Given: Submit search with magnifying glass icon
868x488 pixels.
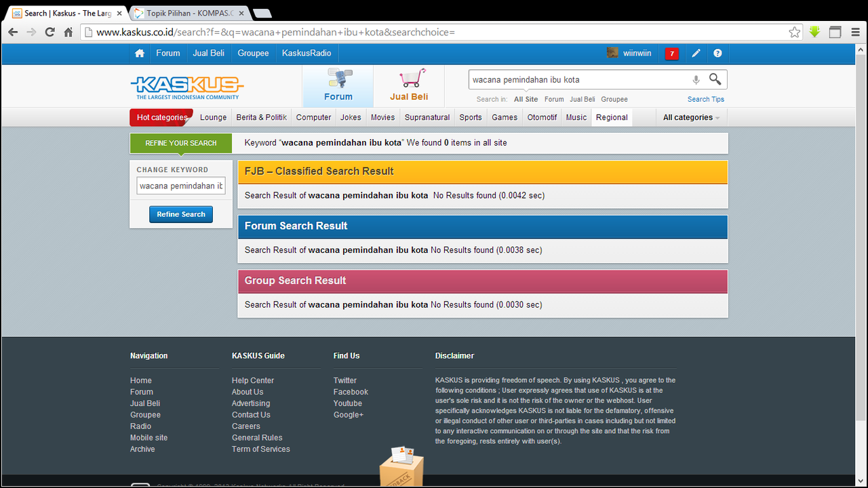Looking at the screenshot, I should point(715,79).
